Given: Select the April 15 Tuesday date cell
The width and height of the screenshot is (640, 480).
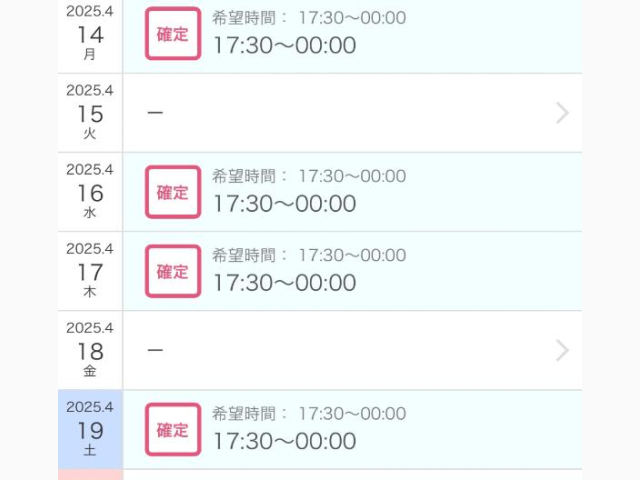Looking at the screenshot, I should point(90,113).
